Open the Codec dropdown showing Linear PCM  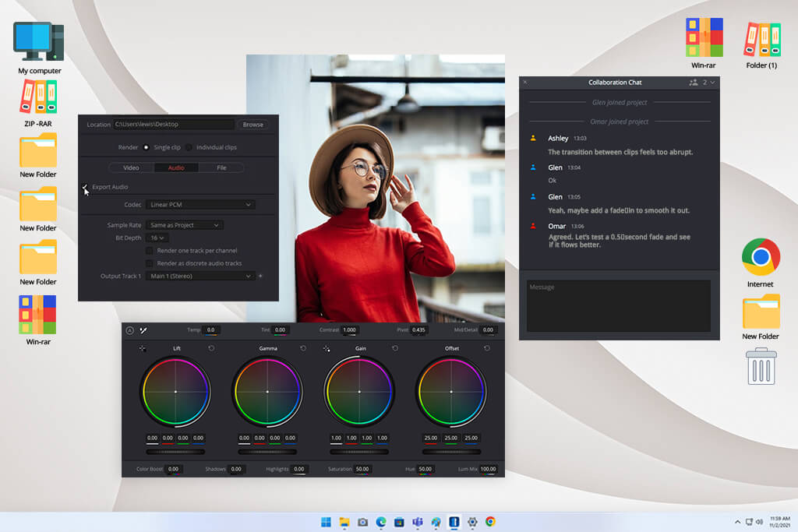[200, 204]
